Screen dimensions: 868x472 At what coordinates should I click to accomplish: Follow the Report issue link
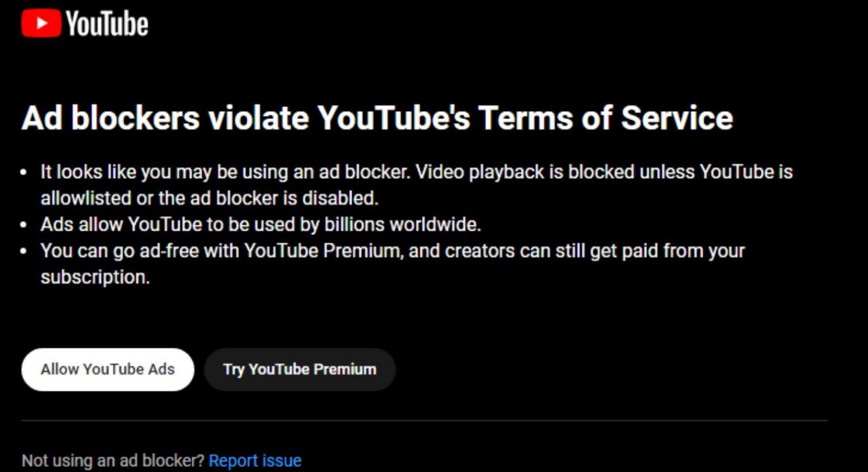pos(255,461)
